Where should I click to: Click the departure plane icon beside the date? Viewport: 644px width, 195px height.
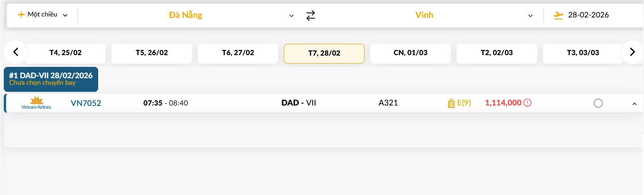[x=559, y=15]
